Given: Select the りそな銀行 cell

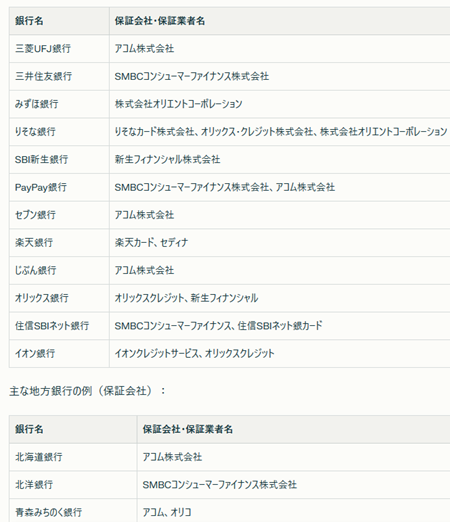Looking at the screenshot, I should (x=59, y=132).
